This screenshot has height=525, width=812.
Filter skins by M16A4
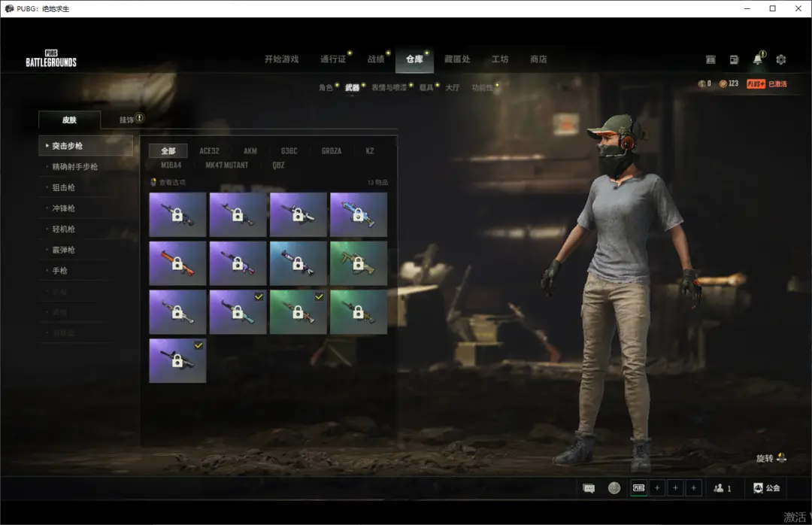point(171,165)
